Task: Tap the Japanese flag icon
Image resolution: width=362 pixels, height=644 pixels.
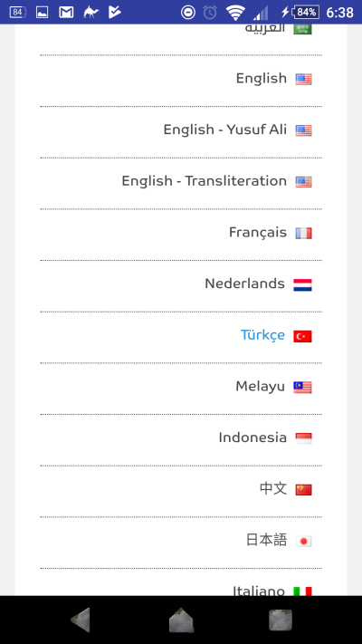Action: [x=303, y=541]
